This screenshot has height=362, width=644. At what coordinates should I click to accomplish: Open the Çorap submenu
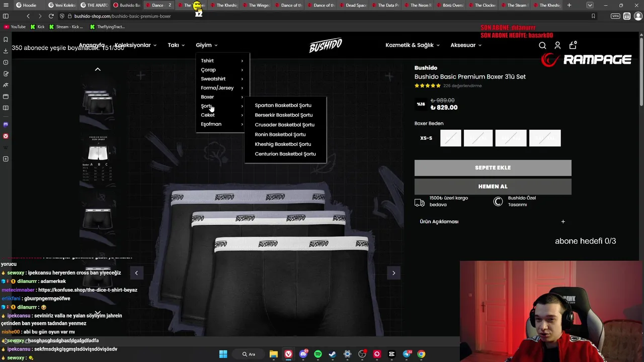[x=222, y=70]
